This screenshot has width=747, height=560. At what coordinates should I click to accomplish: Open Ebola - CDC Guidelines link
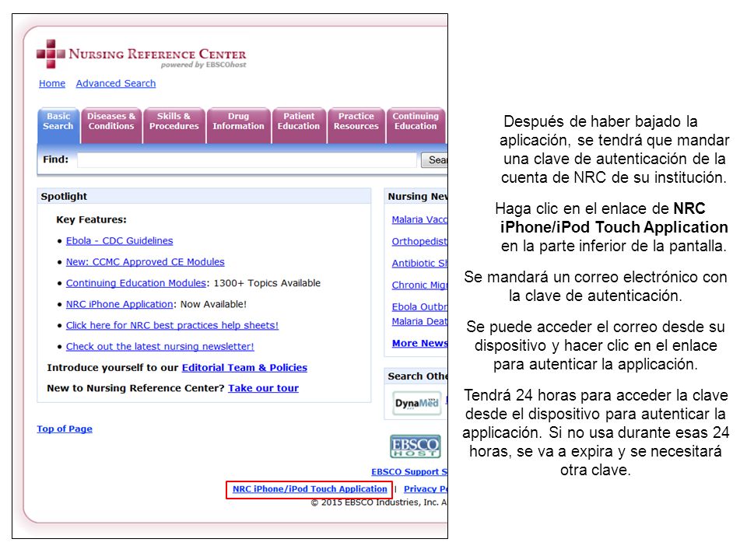click(x=119, y=241)
